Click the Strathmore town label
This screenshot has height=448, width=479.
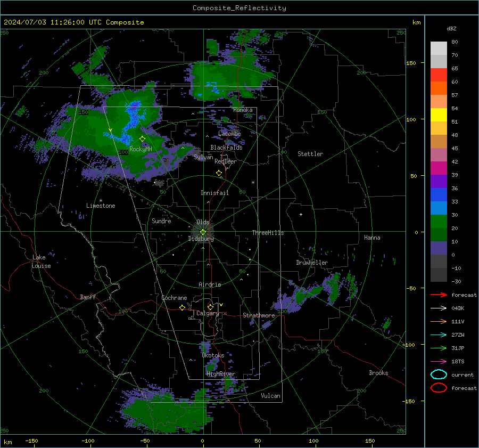point(259,315)
